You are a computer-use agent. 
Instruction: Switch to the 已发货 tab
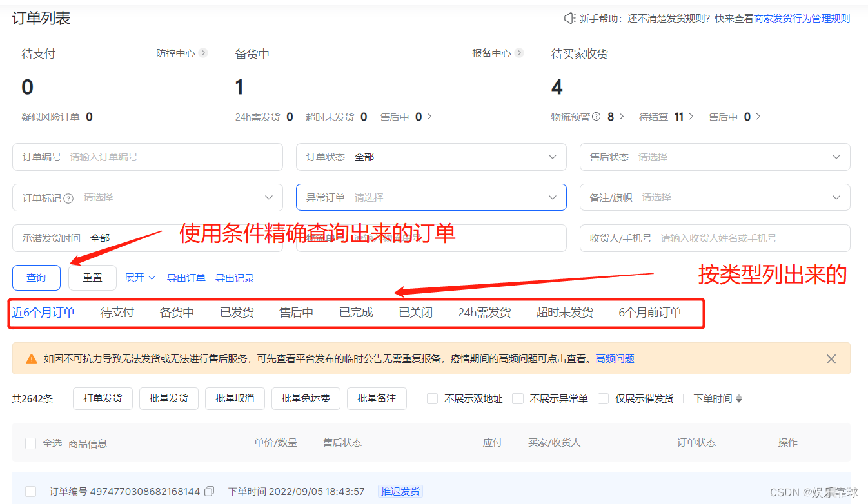(x=237, y=313)
